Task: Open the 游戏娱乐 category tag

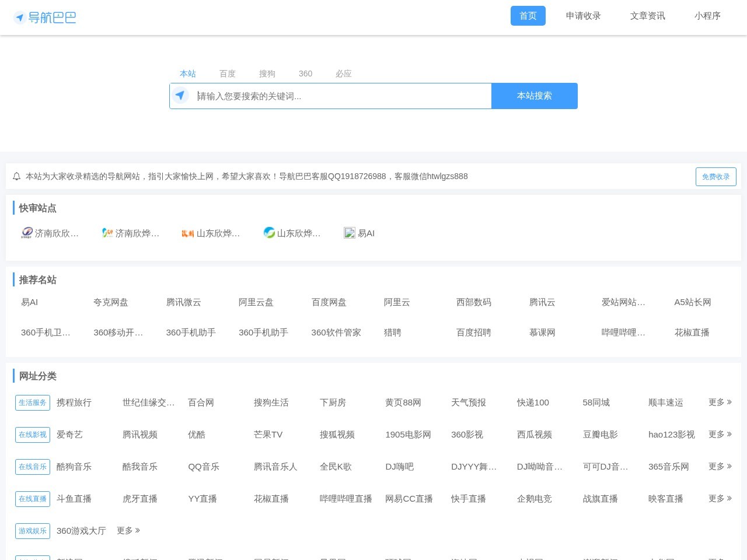Action: 33,531
